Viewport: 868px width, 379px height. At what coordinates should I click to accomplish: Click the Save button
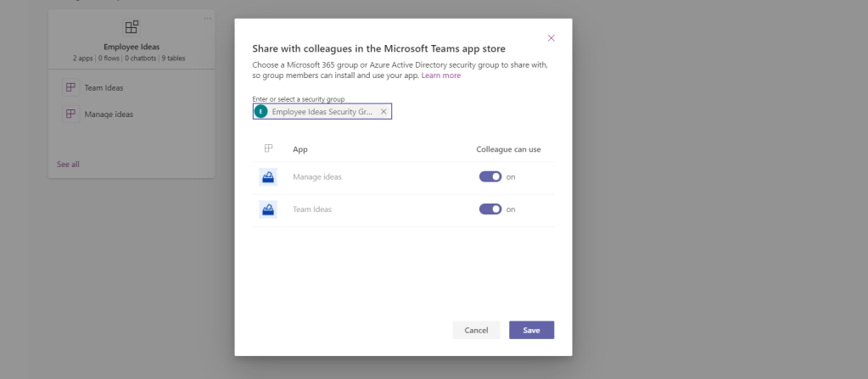pyautogui.click(x=531, y=330)
